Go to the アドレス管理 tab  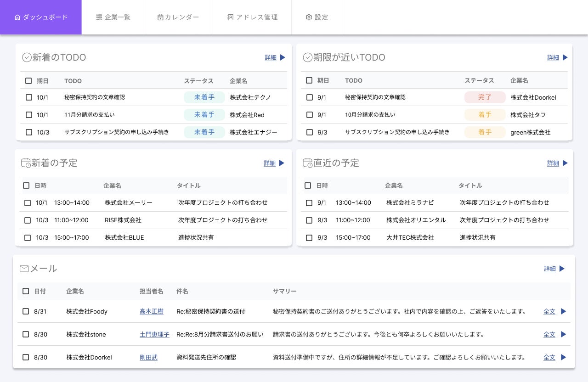(252, 17)
